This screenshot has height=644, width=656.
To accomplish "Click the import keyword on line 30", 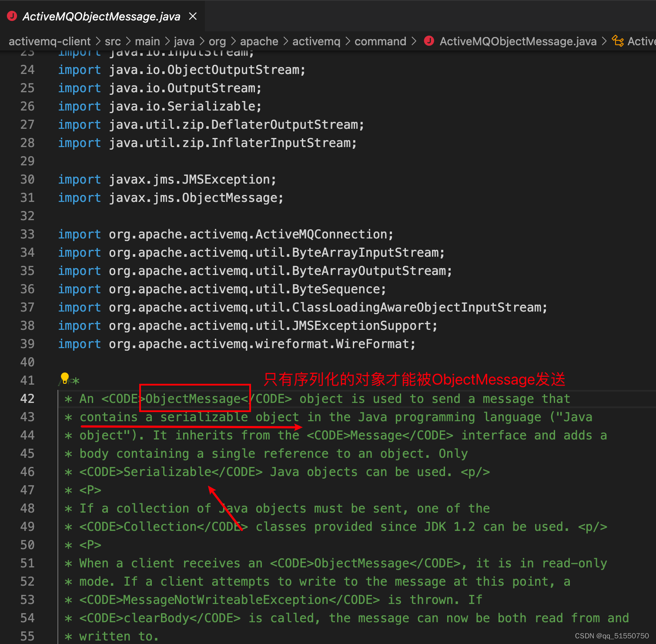I will (x=80, y=179).
